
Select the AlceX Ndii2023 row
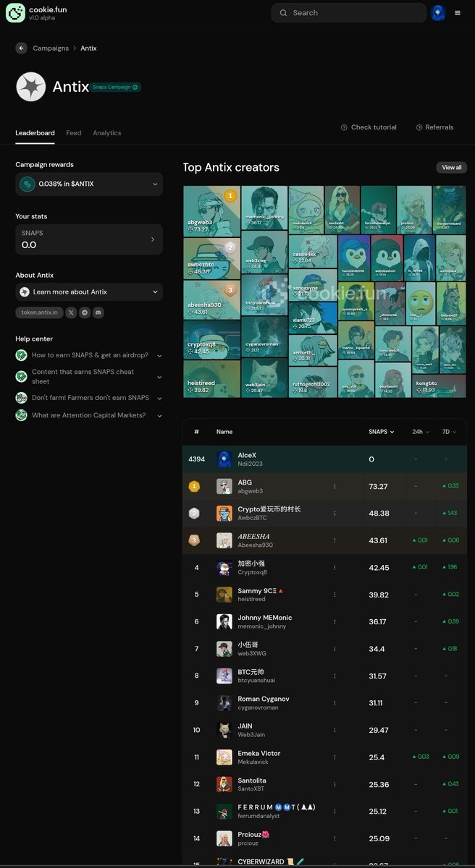pos(324,459)
